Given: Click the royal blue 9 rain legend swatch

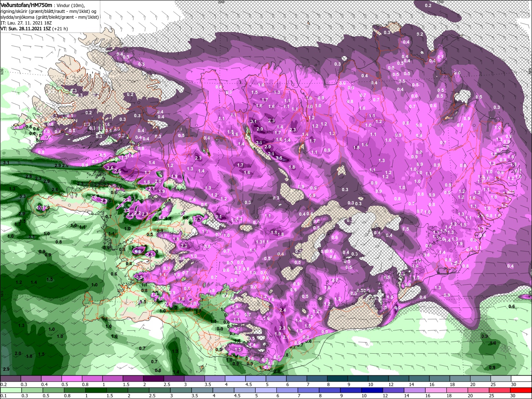Looking at the screenshot, I should tap(351, 391).
